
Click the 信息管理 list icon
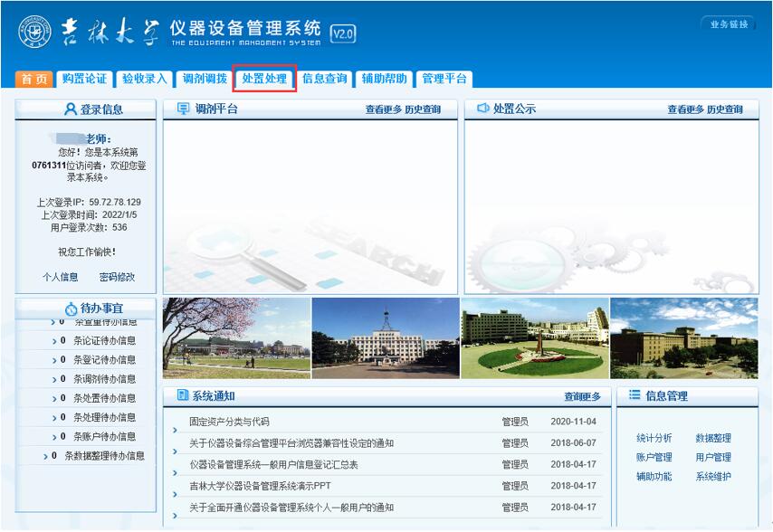(635, 395)
